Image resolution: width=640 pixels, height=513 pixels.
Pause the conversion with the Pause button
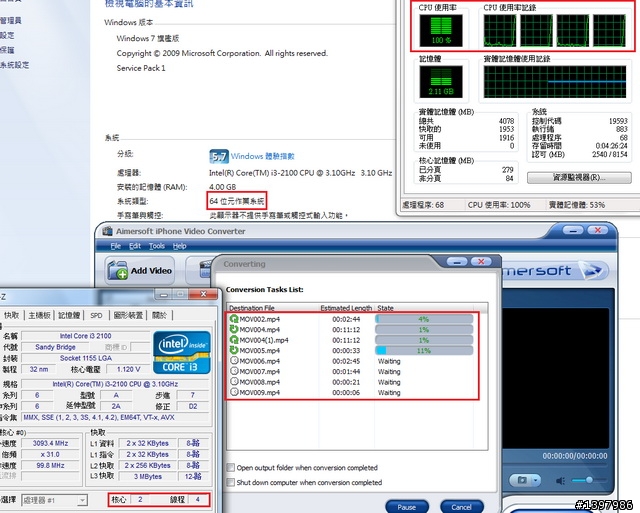407,506
